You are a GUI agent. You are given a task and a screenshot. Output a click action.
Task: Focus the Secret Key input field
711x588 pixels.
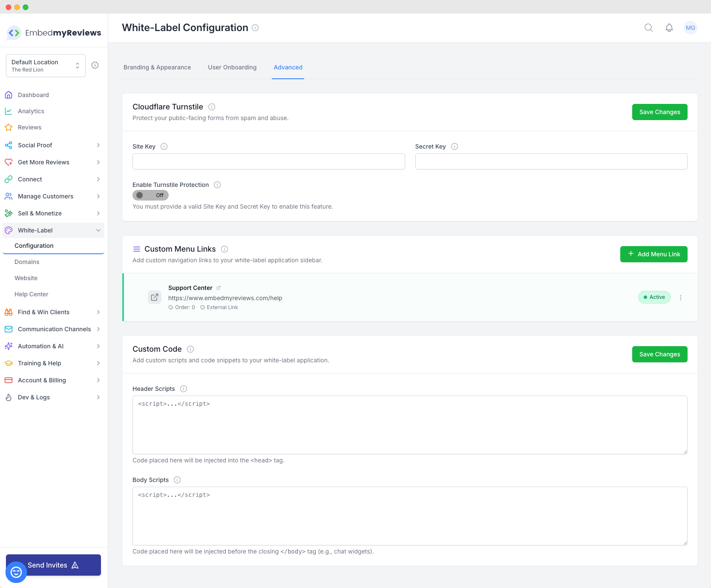pos(551,161)
